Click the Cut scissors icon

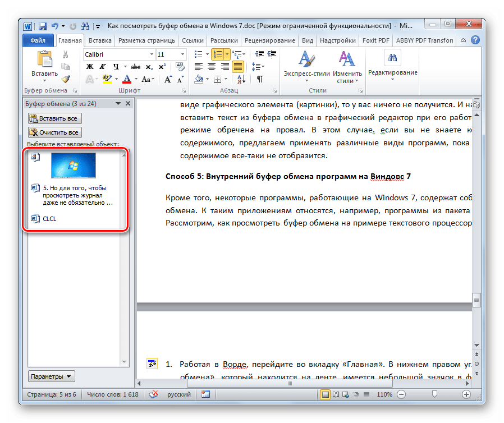click(65, 54)
